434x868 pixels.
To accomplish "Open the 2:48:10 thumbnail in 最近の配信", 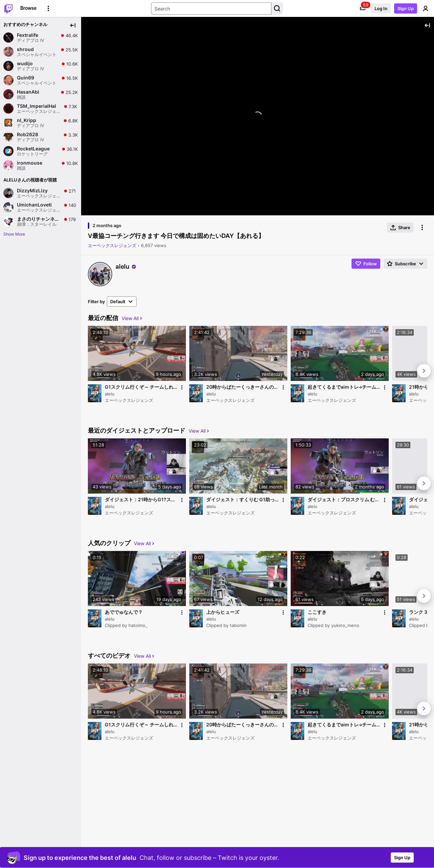I will click(137, 353).
